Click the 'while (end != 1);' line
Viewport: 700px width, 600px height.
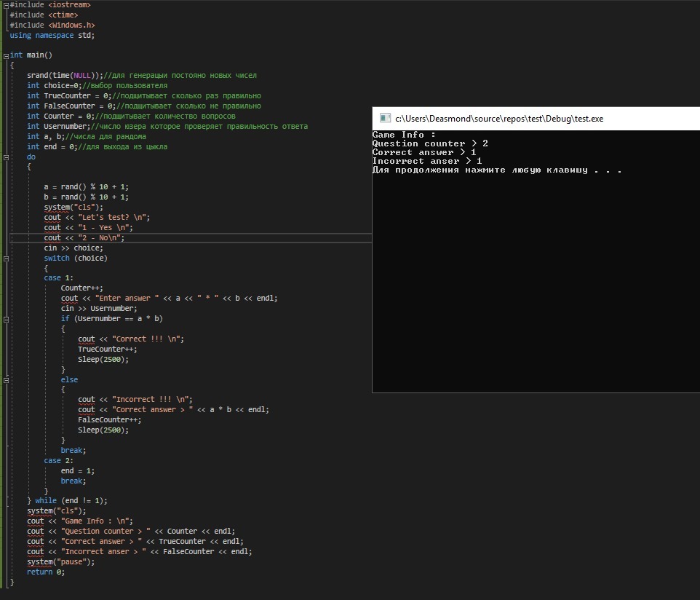pos(71,501)
